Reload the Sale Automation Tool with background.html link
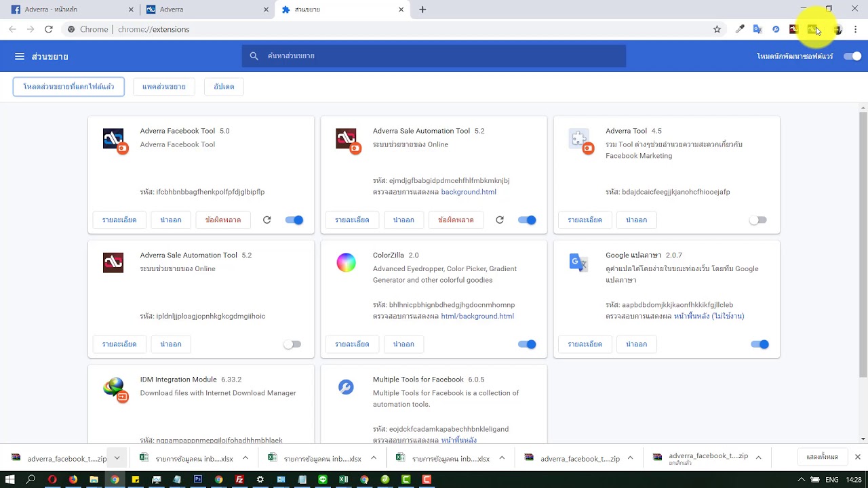868x488 pixels. tap(500, 220)
